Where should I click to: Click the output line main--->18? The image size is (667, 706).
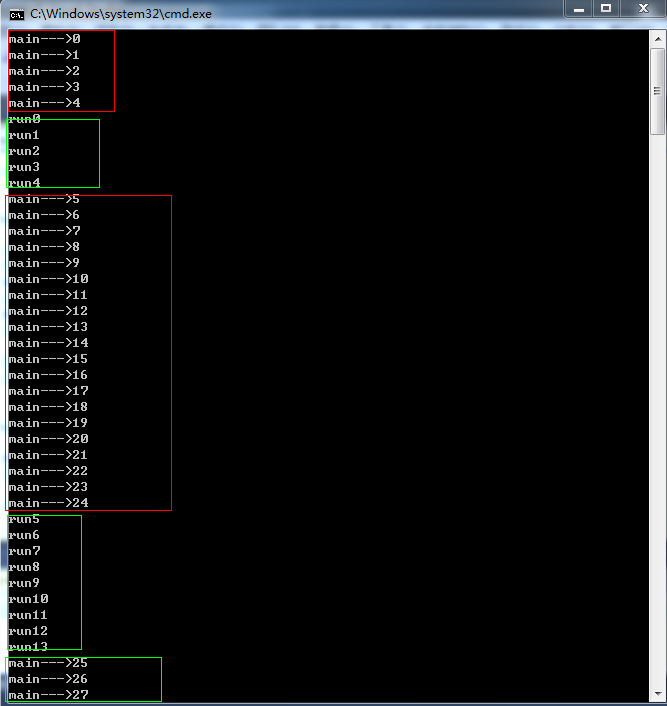click(x=48, y=407)
